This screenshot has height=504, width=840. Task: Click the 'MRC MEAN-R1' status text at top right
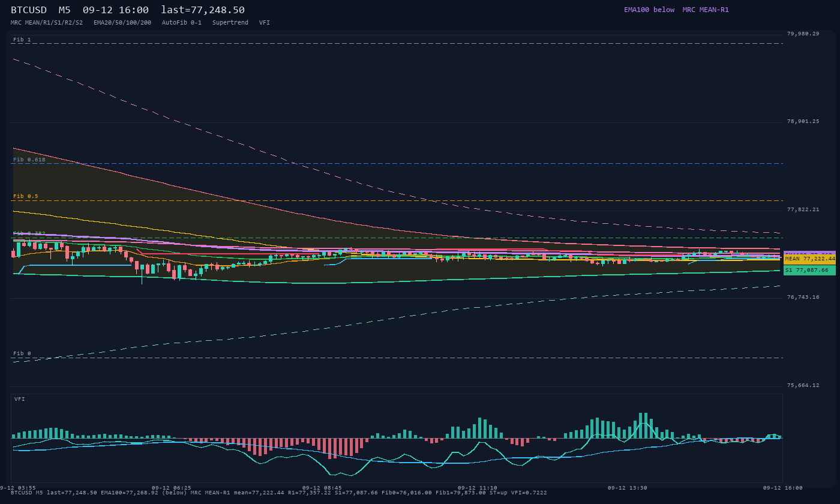[706, 10]
